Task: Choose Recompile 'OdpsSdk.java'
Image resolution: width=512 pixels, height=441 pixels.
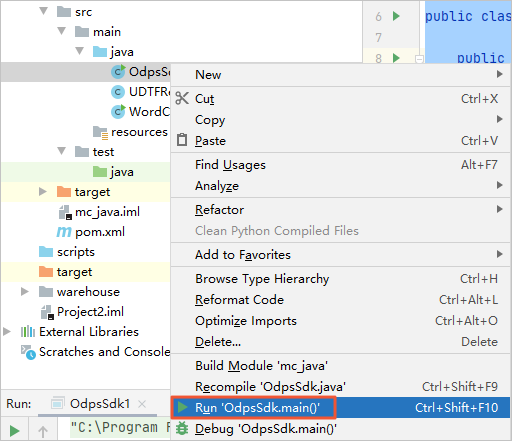Action: tap(341, 387)
